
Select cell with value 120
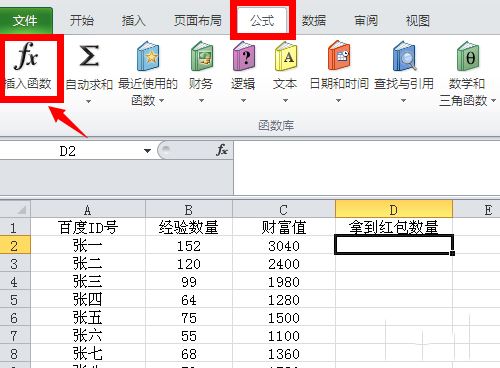tap(189, 263)
